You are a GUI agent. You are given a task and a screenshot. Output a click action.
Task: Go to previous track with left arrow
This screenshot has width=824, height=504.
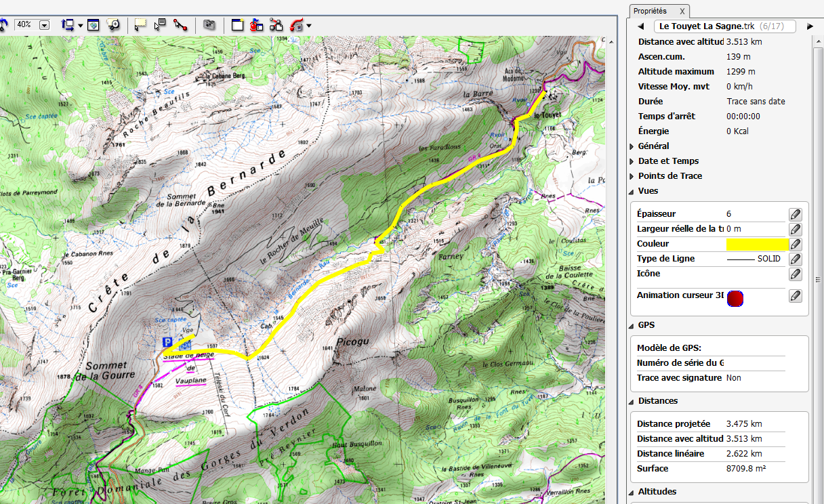pyautogui.click(x=640, y=26)
